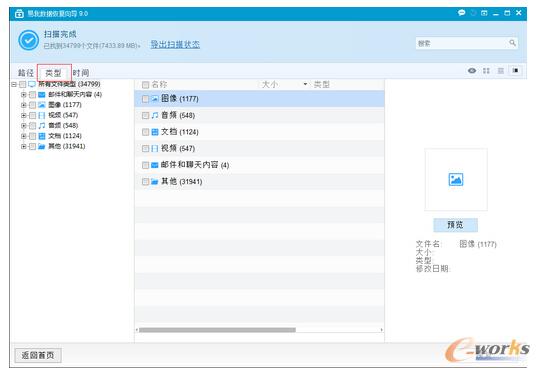540x372 pixels.
Task: Click the folder icon in 其他 list row
Action: 155,182
